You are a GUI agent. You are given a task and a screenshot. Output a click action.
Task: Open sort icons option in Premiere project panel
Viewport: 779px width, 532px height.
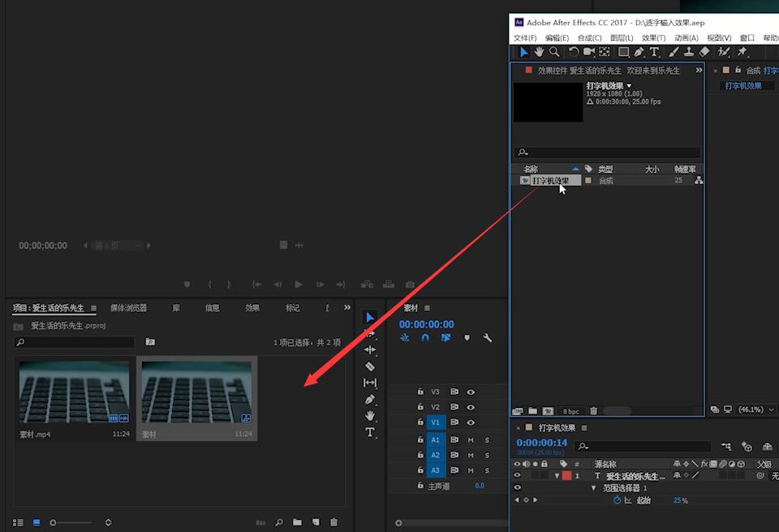(108, 522)
